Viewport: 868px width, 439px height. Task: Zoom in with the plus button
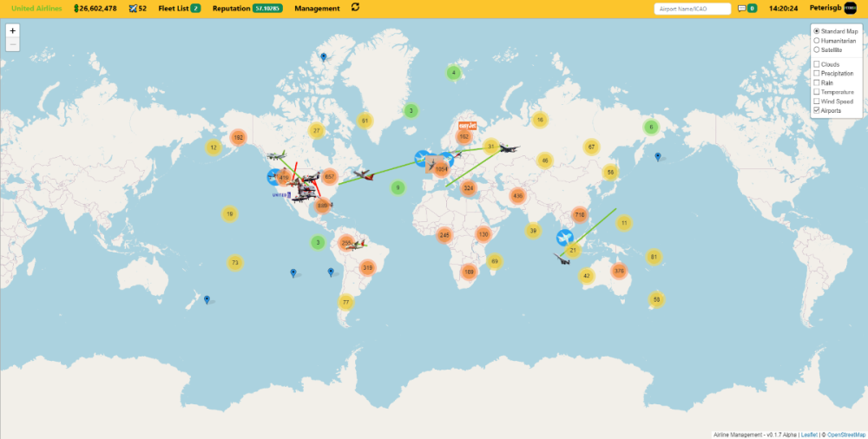(x=12, y=30)
